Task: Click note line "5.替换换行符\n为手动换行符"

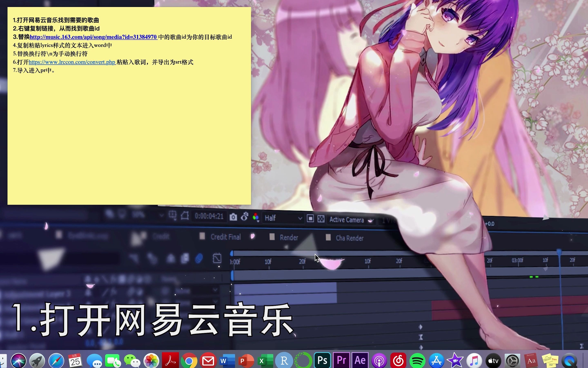Action: (x=50, y=54)
